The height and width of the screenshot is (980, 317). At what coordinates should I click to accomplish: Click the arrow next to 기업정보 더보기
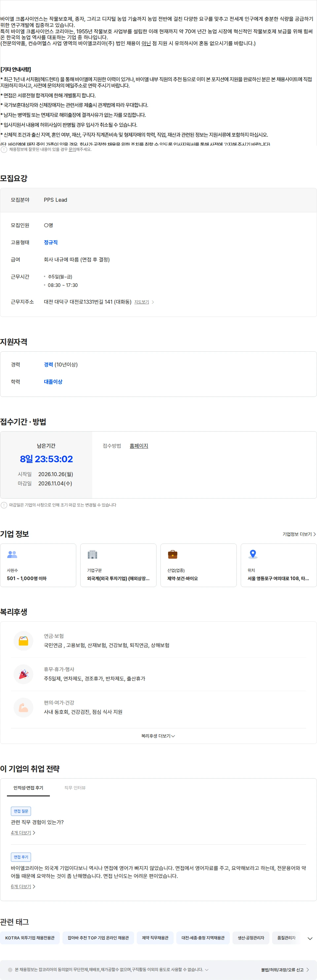point(314,534)
